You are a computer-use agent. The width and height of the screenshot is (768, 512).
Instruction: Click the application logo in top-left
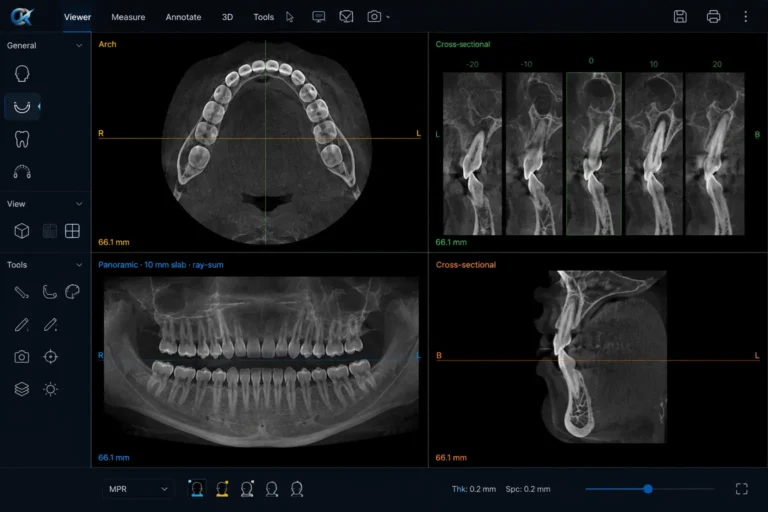22,17
